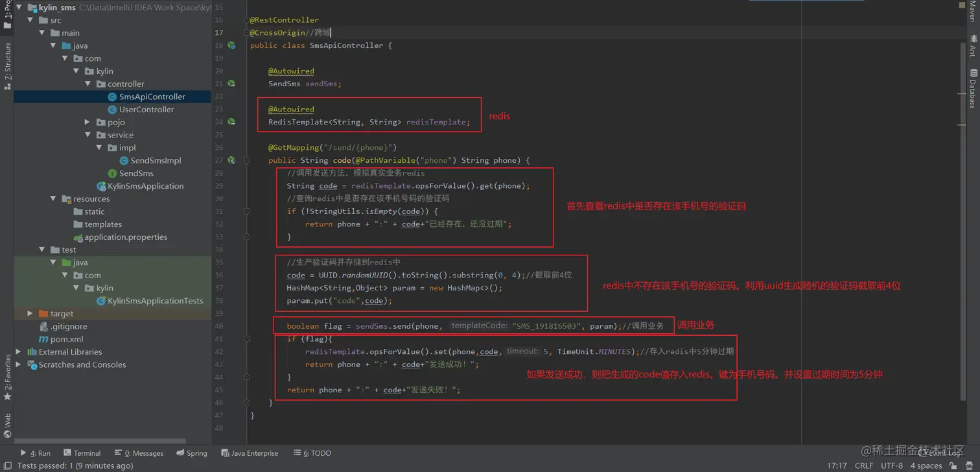The image size is (980, 472).
Task: Collapse the controller package
Action: [87, 84]
